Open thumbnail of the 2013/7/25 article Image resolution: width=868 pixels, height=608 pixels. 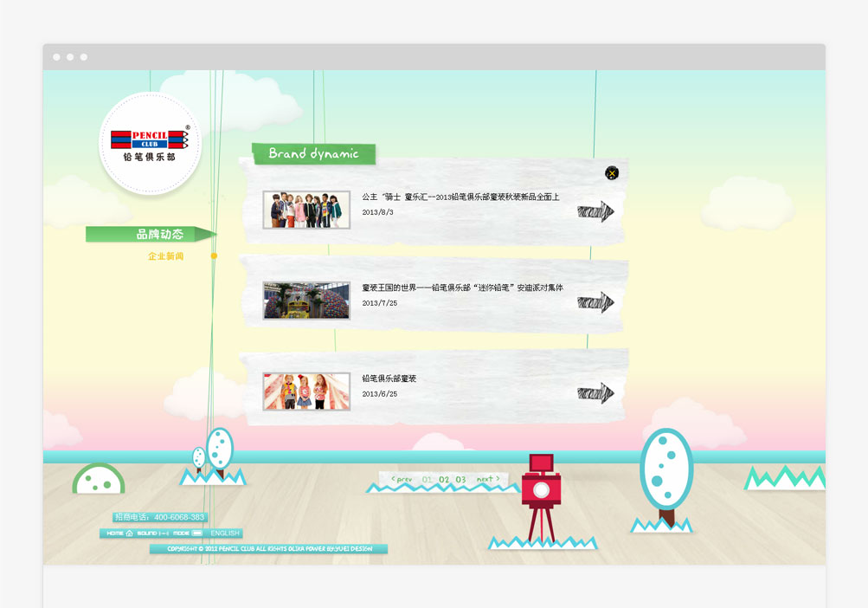[x=306, y=301]
